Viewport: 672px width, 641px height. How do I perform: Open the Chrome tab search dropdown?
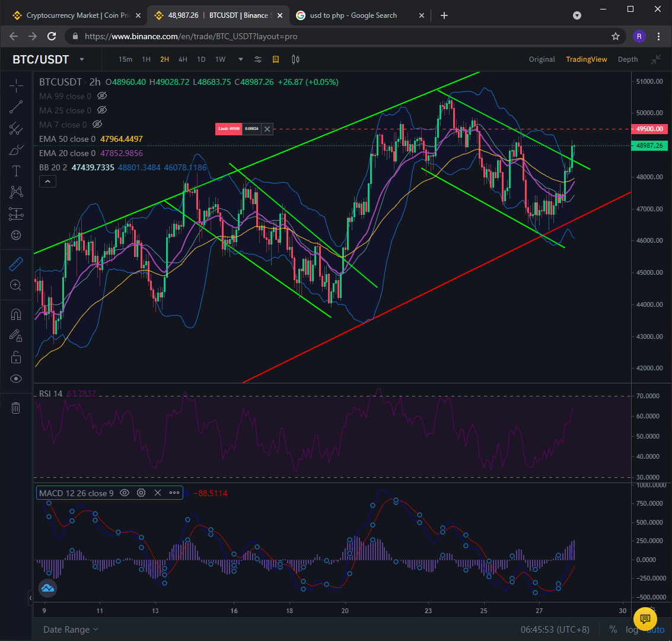click(577, 15)
